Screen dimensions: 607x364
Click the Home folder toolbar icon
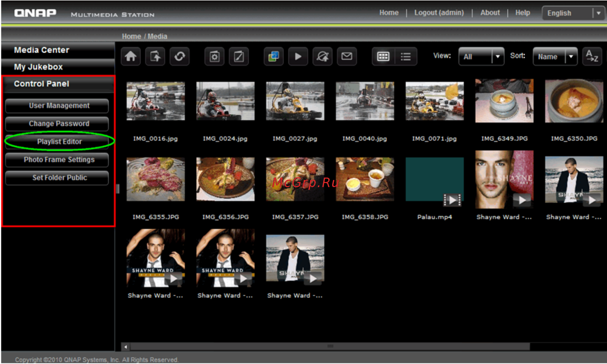pos(131,56)
